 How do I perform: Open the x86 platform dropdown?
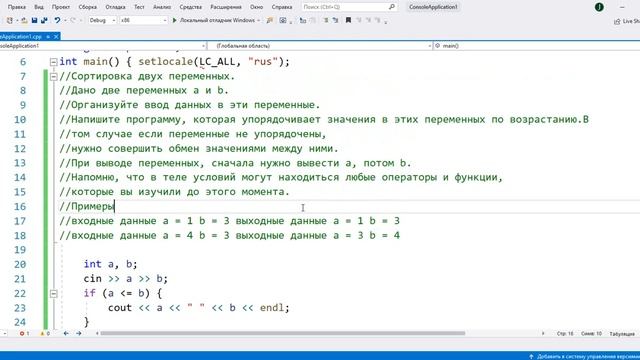(x=143, y=20)
